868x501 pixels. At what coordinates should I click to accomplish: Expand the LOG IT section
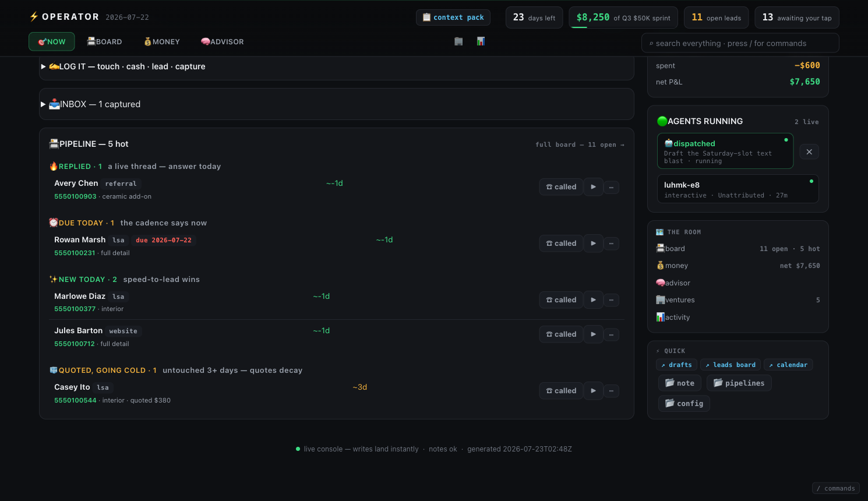click(336, 66)
